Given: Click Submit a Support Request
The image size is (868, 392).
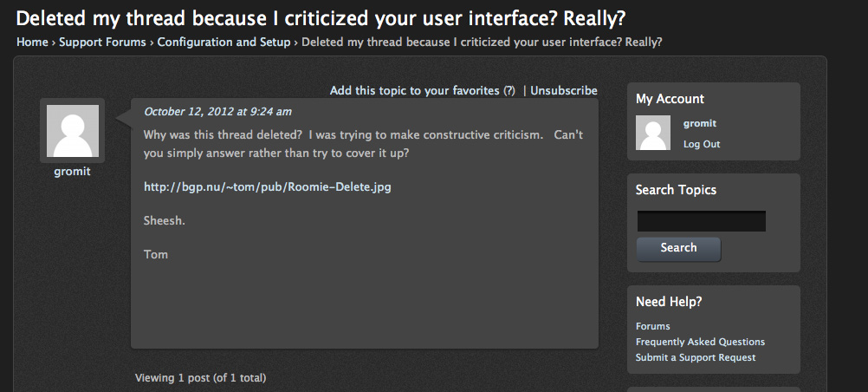Looking at the screenshot, I should [x=696, y=357].
